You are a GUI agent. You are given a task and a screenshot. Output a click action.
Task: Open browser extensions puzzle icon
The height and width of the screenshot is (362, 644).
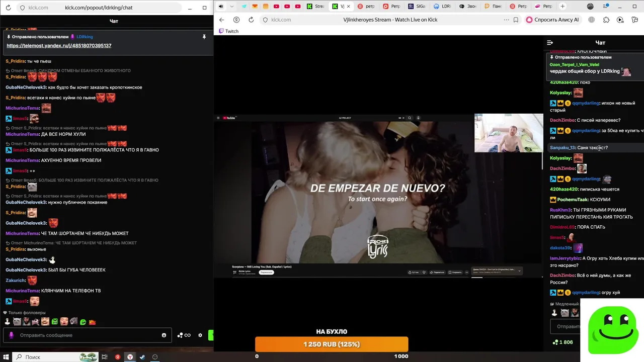606,20
